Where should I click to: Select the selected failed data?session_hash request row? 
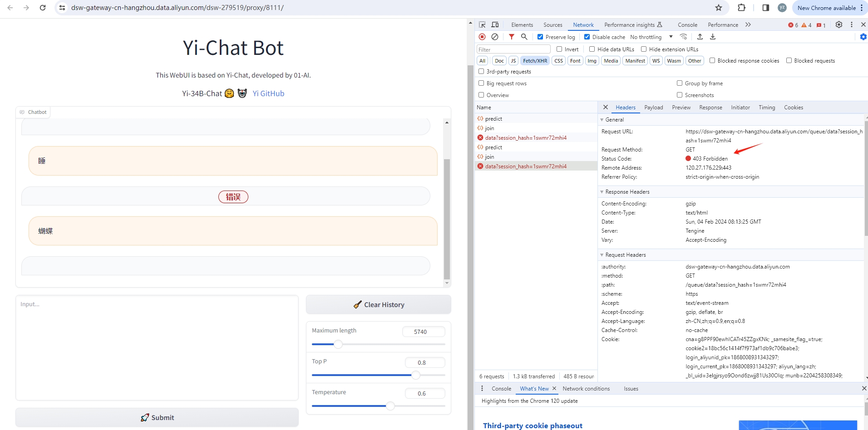[536, 166]
